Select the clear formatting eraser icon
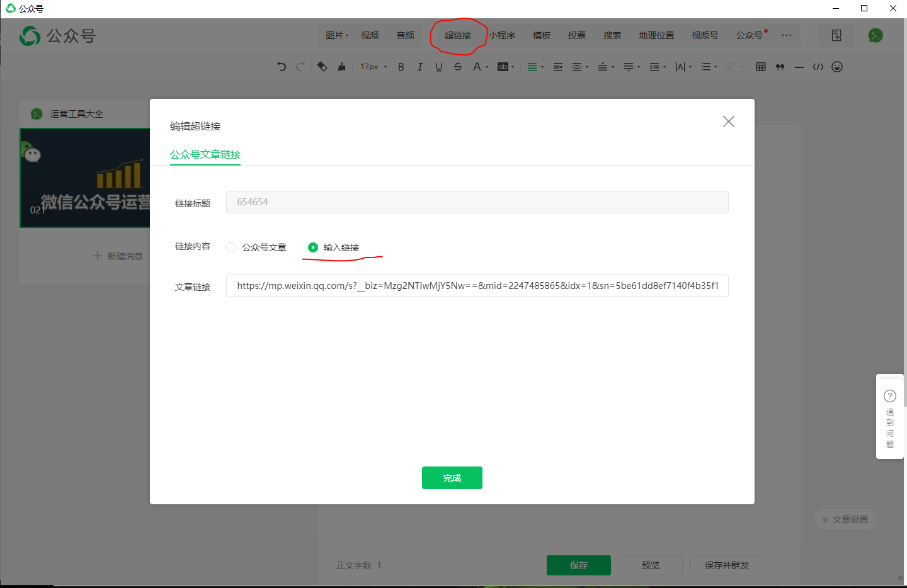This screenshot has width=907, height=588. 322,67
